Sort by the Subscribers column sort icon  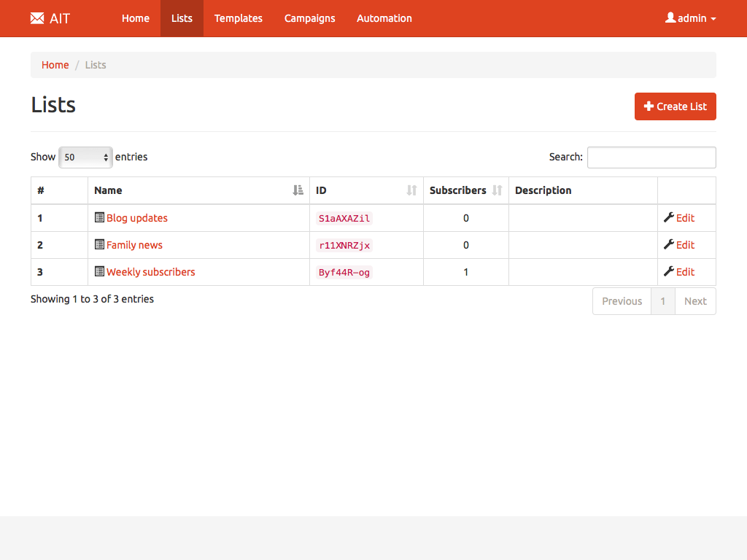[497, 190]
